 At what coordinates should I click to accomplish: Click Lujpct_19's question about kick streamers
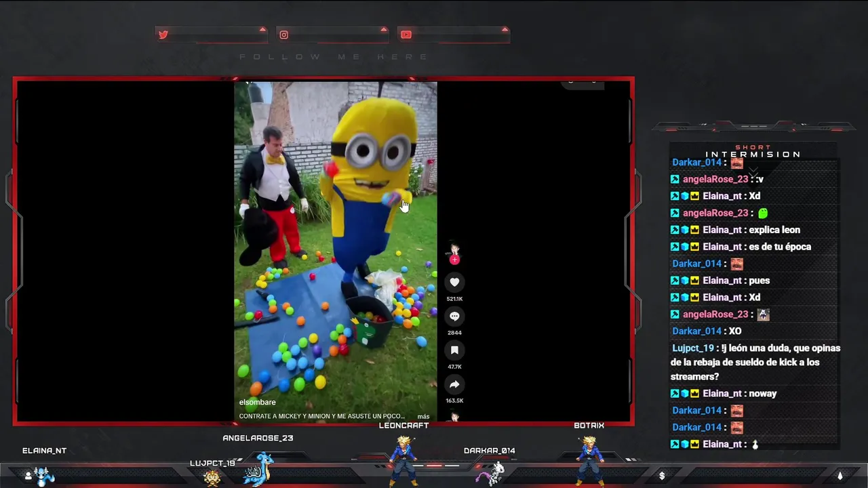[755, 363]
